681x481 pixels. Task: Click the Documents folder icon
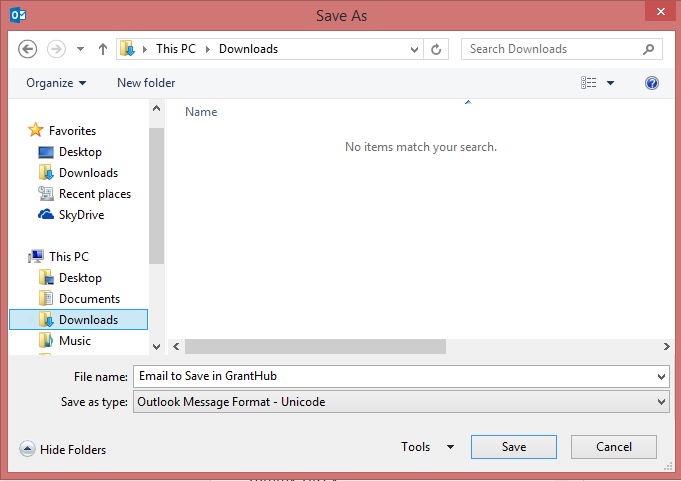tap(46, 299)
